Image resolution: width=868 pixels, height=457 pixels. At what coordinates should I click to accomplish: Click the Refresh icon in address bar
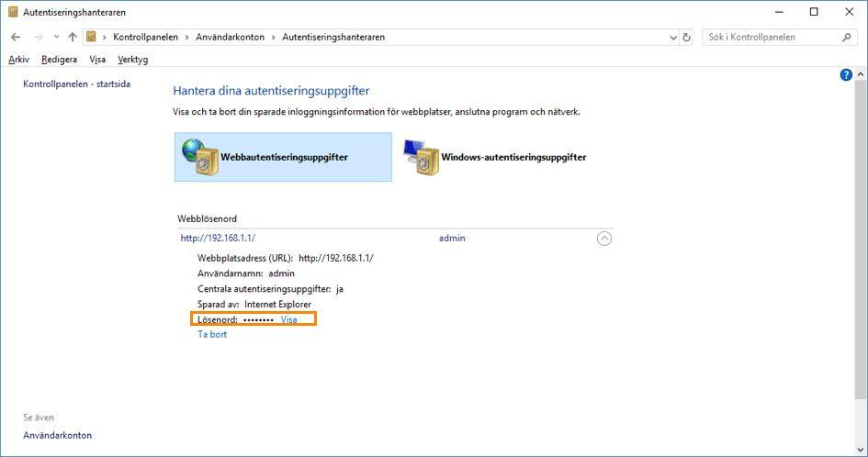click(686, 38)
